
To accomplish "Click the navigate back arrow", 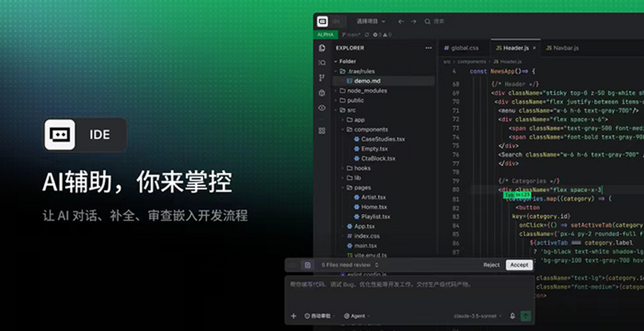I will pyautogui.click(x=401, y=21).
